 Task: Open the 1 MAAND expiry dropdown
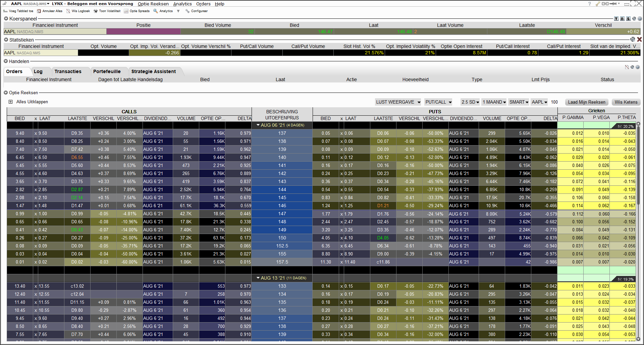tap(494, 102)
